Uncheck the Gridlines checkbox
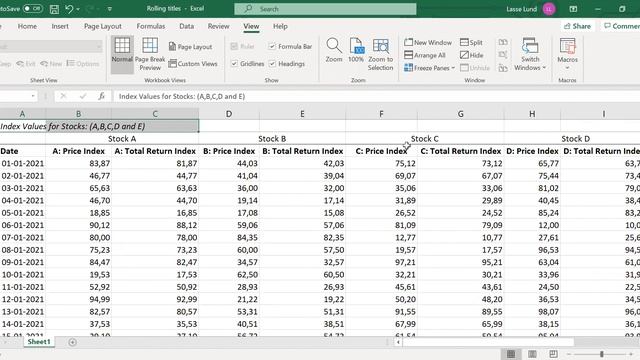The width and height of the screenshot is (640, 360). point(234,64)
